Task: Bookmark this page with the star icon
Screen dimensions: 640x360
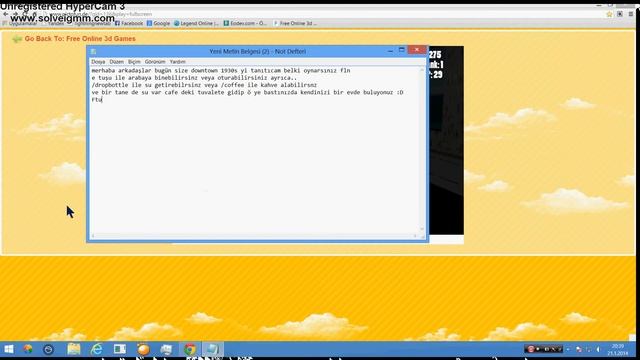Action: [609, 14]
